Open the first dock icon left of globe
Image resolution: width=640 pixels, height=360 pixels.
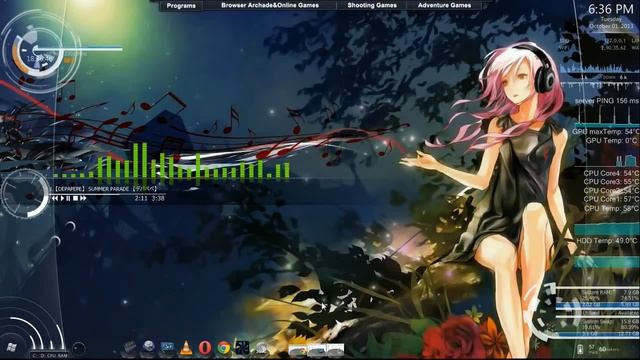(x=130, y=348)
